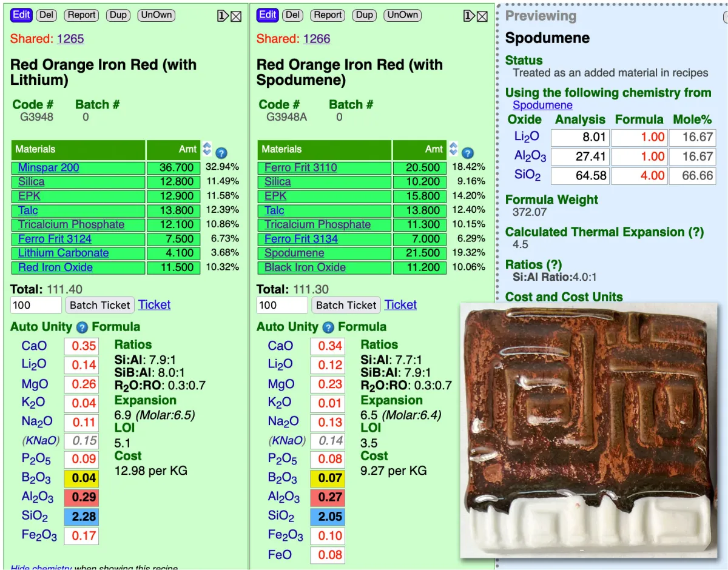Click CaO value 0.35 in G3948
The width and height of the screenshot is (728, 570).
81,346
